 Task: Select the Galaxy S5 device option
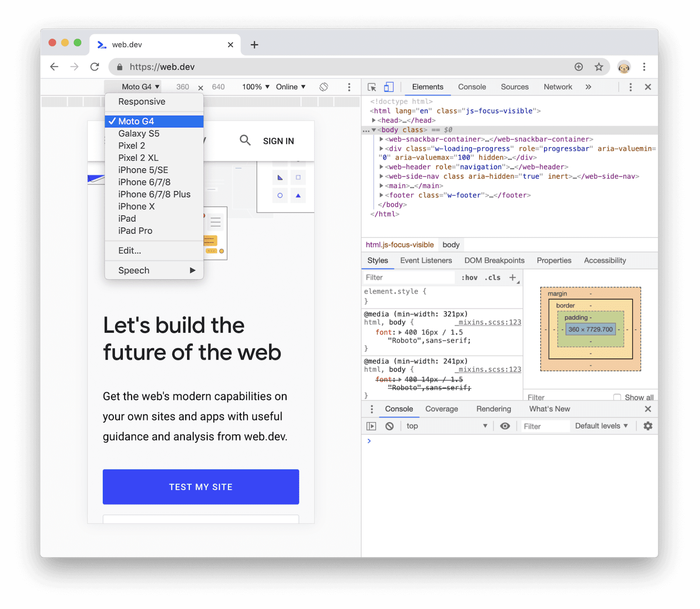coord(139,133)
